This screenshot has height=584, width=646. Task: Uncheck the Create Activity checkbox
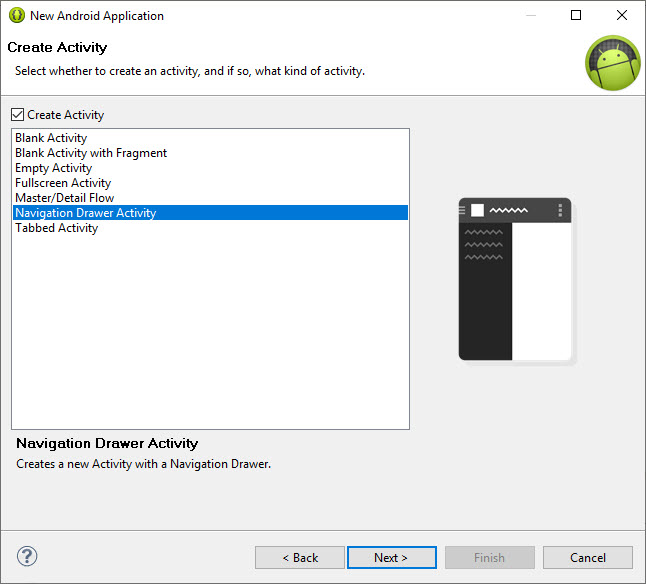pyautogui.click(x=17, y=114)
